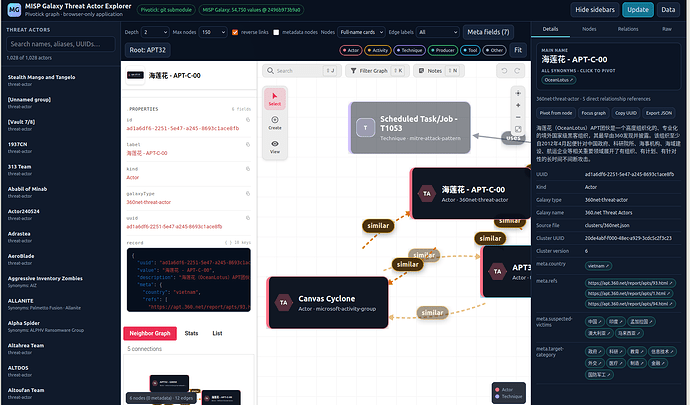The height and width of the screenshot is (405, 690).
Task: Center the graph with the crosshair icon
Action: click(x=518, y=93)
